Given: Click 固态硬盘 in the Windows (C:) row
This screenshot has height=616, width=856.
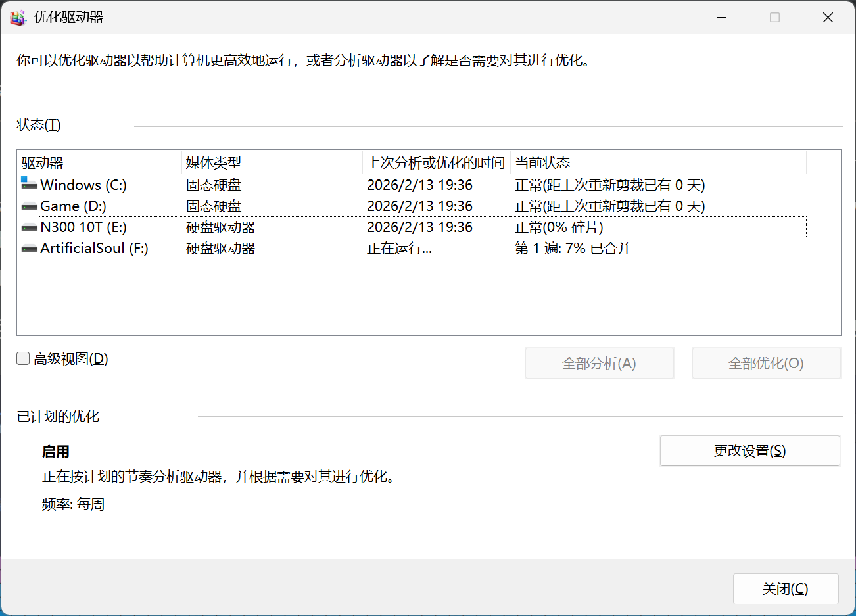Looking at the screenshot, I should pyautogui.click(x=214, y=185).
